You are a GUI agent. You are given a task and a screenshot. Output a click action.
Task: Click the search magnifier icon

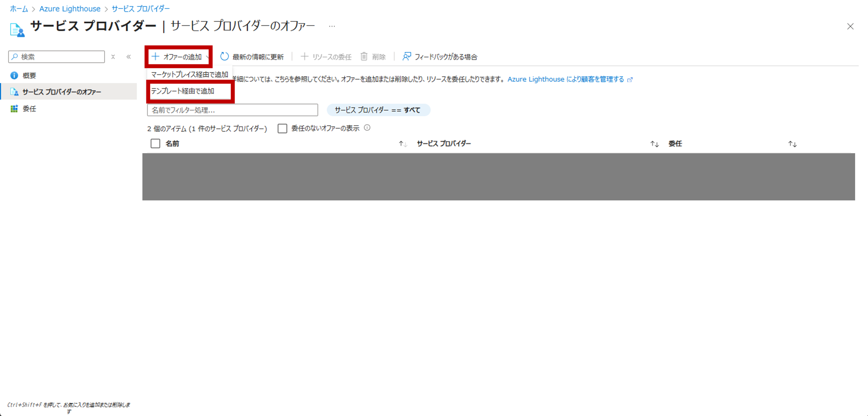point(14,56)
